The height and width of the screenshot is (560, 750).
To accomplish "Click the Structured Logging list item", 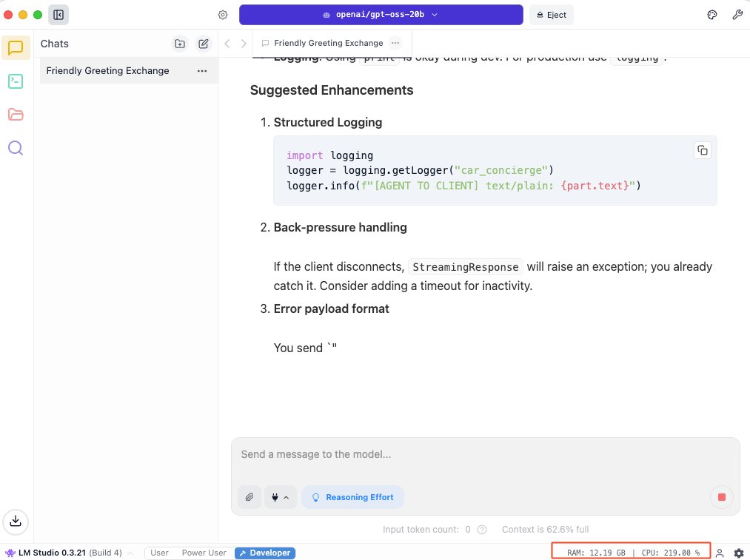I will (x=328, y=122).
